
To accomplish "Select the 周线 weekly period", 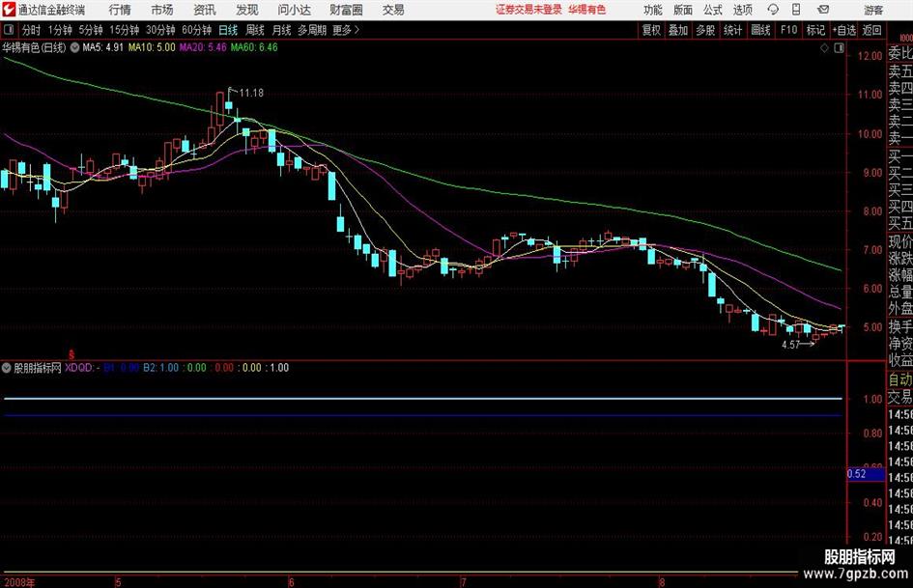I will click(255, 30).
